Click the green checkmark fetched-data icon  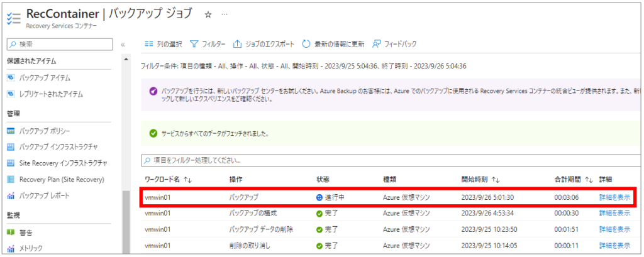[153, 133]
